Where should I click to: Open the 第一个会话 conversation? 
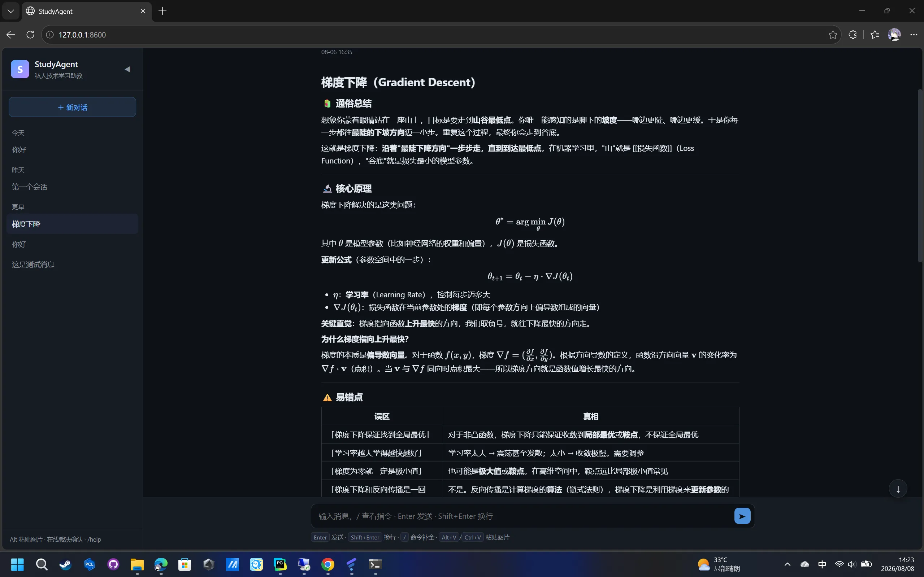pyautogui.click(x=72, y=187)
